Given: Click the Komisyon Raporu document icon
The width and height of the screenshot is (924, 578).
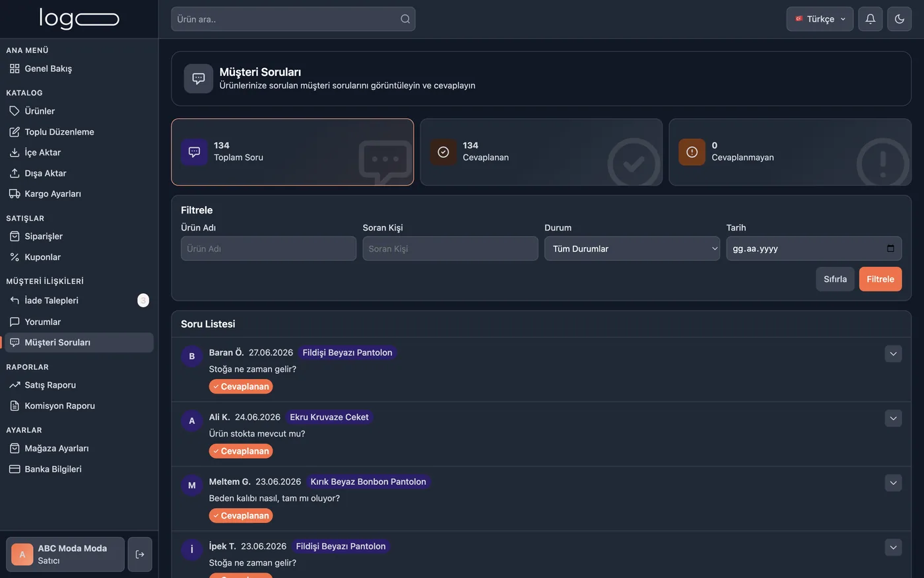Looking at the screenshot, I should pos(15,406).
